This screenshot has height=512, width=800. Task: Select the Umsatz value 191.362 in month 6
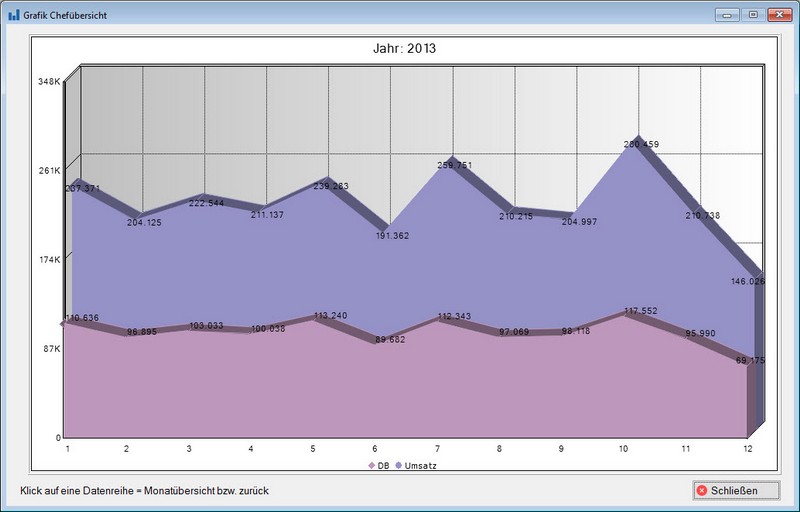pyautogui.click(x=392, y=235)
